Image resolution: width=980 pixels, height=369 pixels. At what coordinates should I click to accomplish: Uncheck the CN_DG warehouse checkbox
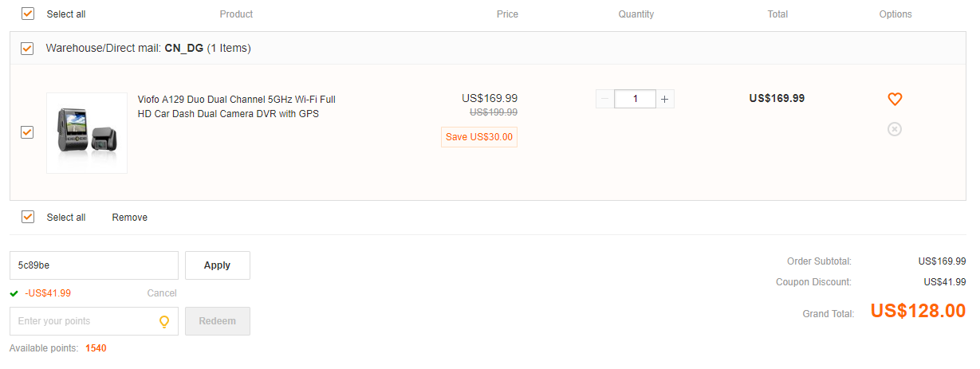click(28, 49)
